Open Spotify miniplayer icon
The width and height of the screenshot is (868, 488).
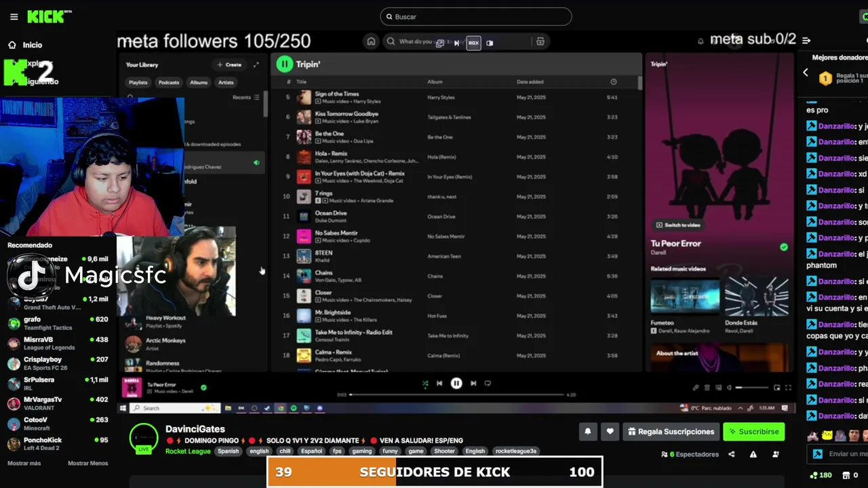pos(777,388)
